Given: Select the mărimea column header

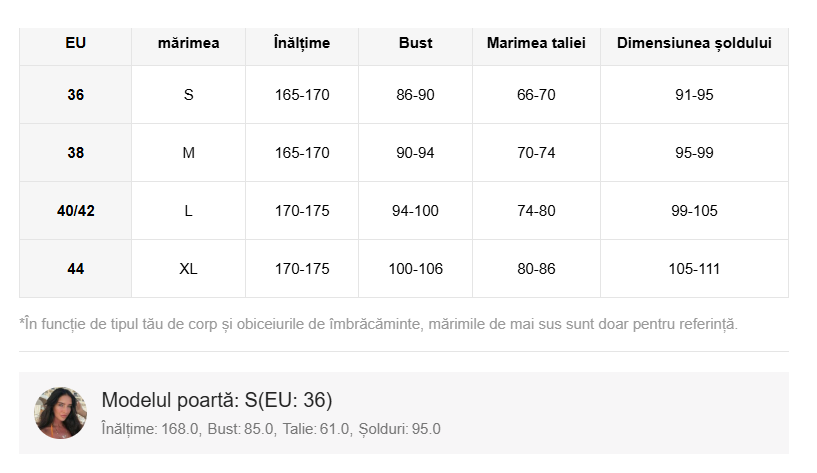Looking at the screenshot, I should tap(188, 43).
